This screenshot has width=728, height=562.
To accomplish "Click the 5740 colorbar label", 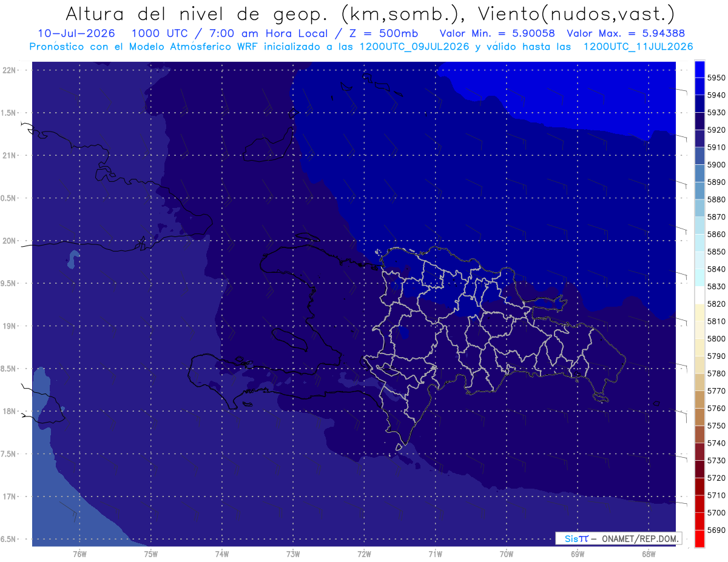I will [716, 443].
